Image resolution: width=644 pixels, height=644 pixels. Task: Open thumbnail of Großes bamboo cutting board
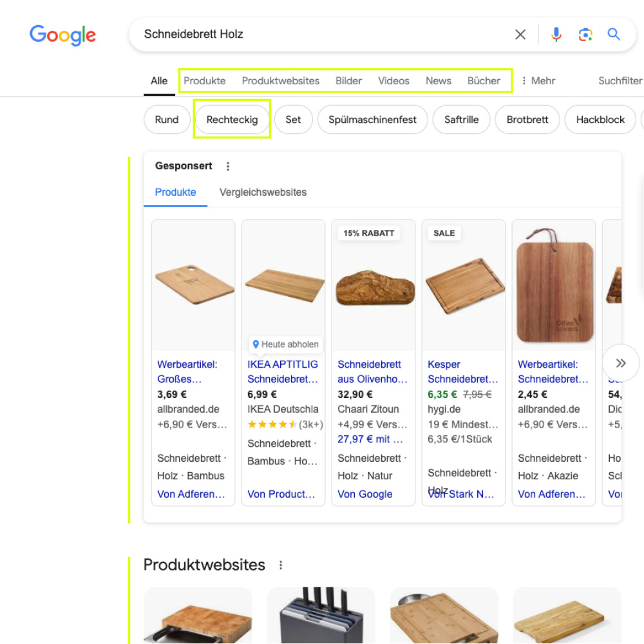[193, 285]
